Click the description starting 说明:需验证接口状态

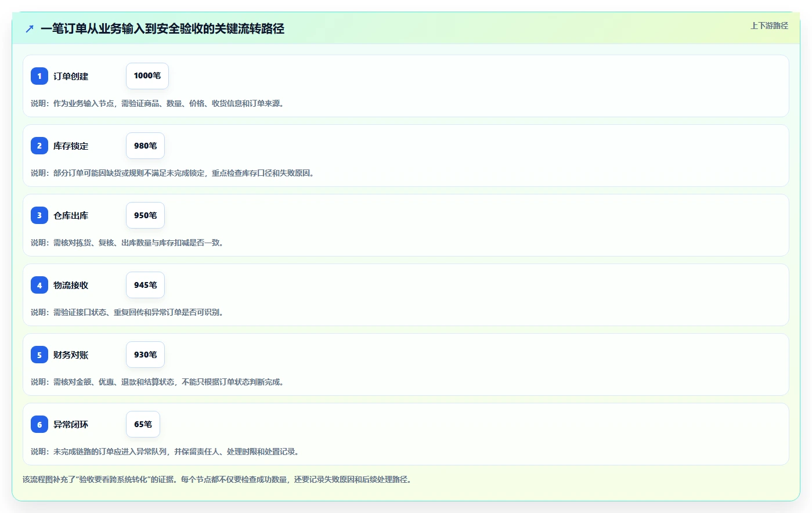click(128, 312)
